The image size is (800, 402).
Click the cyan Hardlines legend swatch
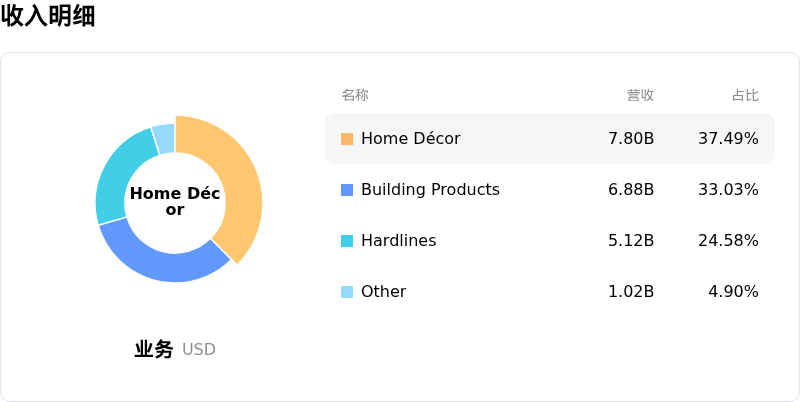point(347,241)
